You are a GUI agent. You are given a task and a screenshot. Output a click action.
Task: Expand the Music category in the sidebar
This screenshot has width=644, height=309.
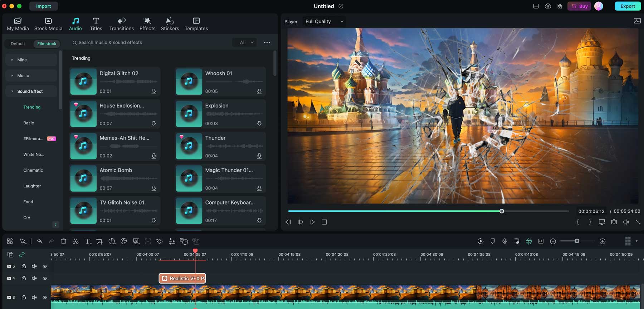(23, 75)
